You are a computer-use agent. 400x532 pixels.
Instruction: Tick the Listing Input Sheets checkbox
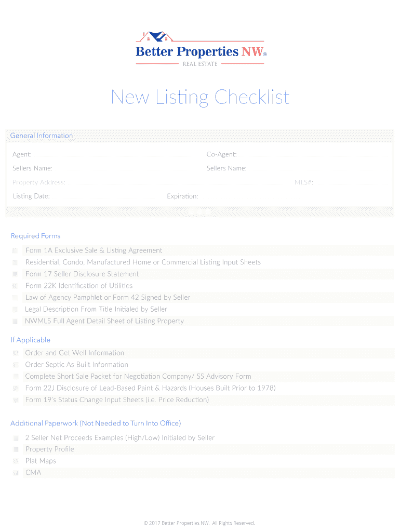click(16, 262)
